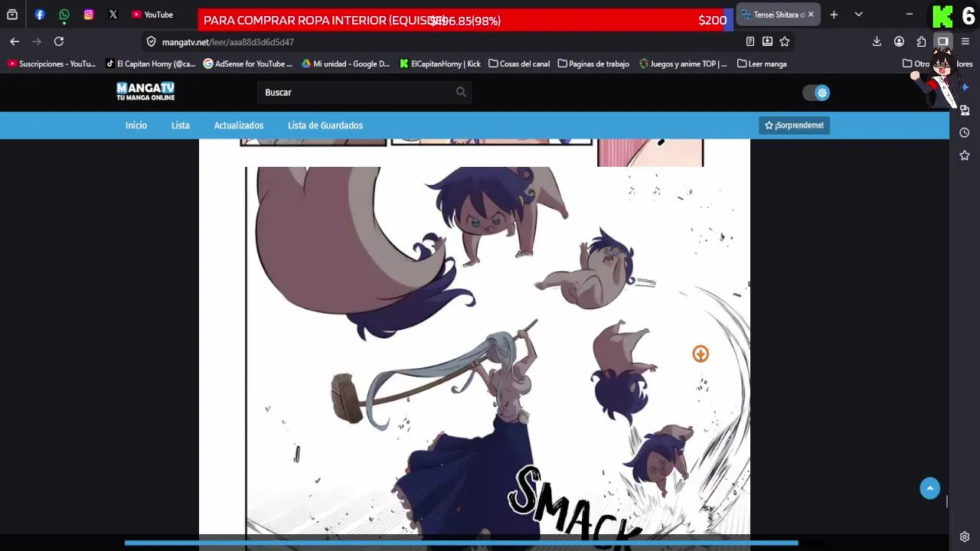Image resolution: width=980 pixels, height=551 pixels.
Task: Open the Juegos y anime TOP bookmark
Action: pyautogui.click(x=683, y=64)
